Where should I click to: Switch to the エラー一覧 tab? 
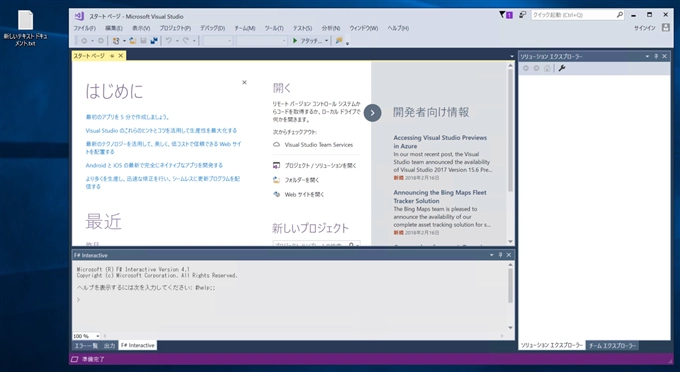tap(86, 346)
